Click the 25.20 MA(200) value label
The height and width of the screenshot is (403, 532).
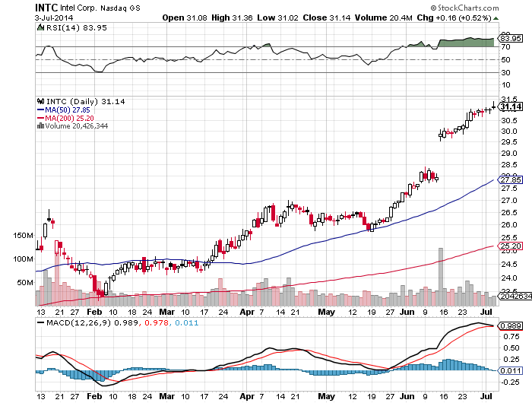pyautogui.click(x=510, y=246)
